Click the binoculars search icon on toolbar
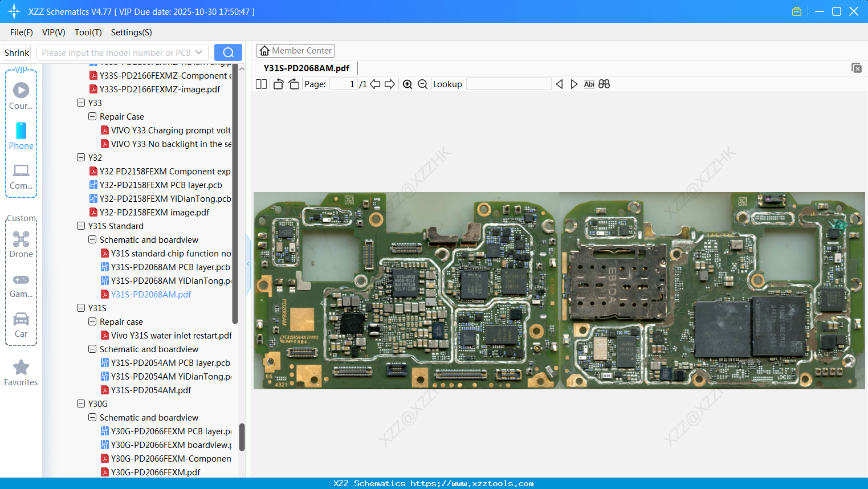The image size is (868, 489). [x=604, y=84]
